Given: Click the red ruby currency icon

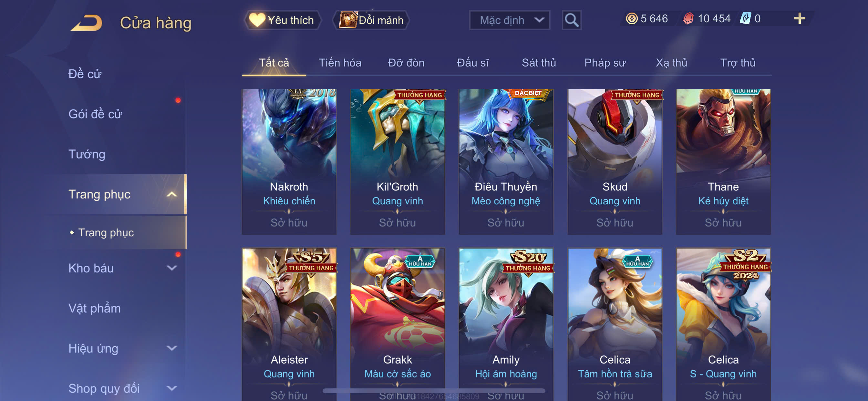Looking at the screenshot, I should click(688, 18).
